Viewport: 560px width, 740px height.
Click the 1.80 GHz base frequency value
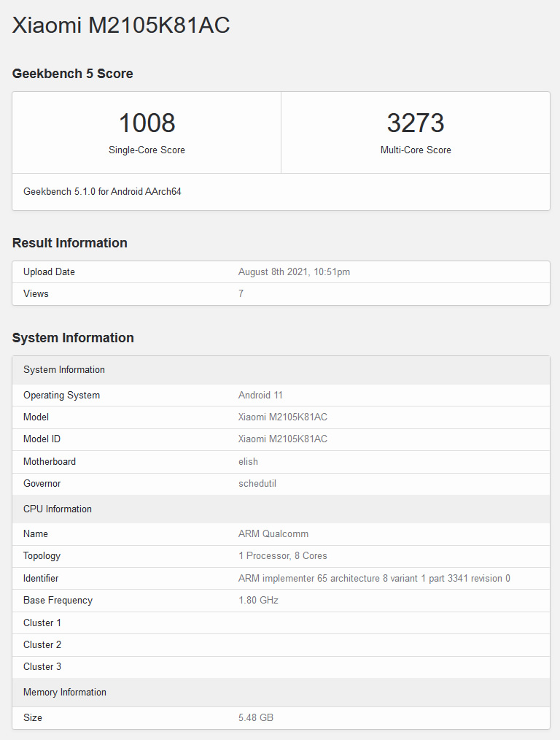[x=258, y=601]
